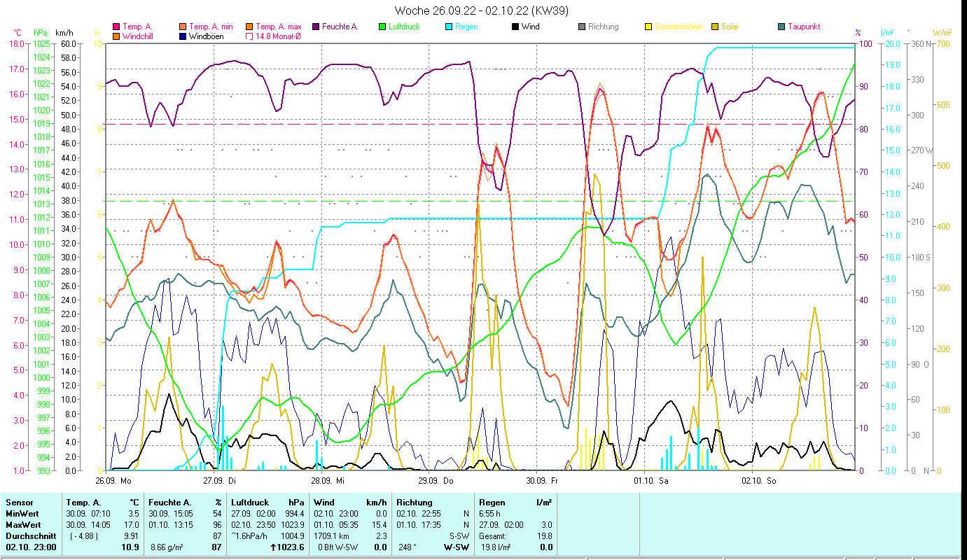The height and width of the screenshot is (560, 967).
Task: Click the hollow 14.8 Monat-Ø legend swatch
Action: tap(250, 36)
